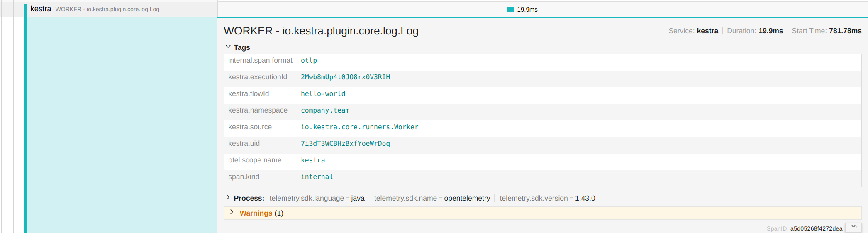The height and width of the screenshot is (233, 868).
Task: Click the company.team tag value
Action: [325, 110]
